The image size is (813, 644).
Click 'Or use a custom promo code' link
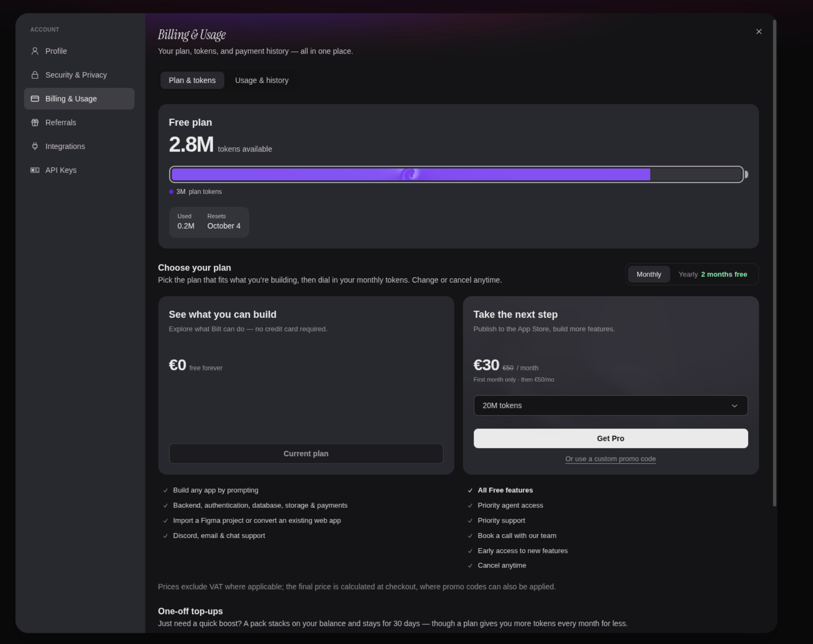click(x=610, y=459)
